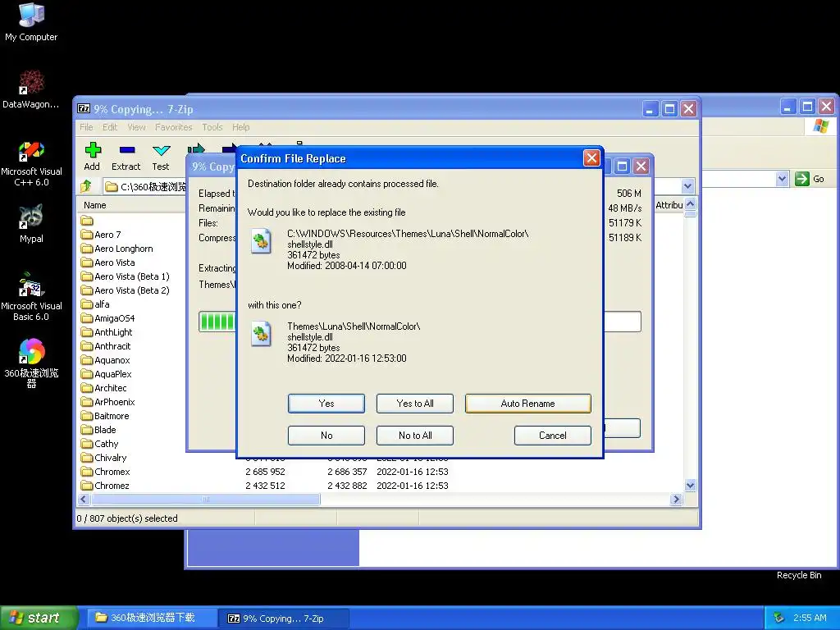The image size is (840, 630).
Task: Select the Aero Longhorn folder
Action: click(x=116, y=249)
